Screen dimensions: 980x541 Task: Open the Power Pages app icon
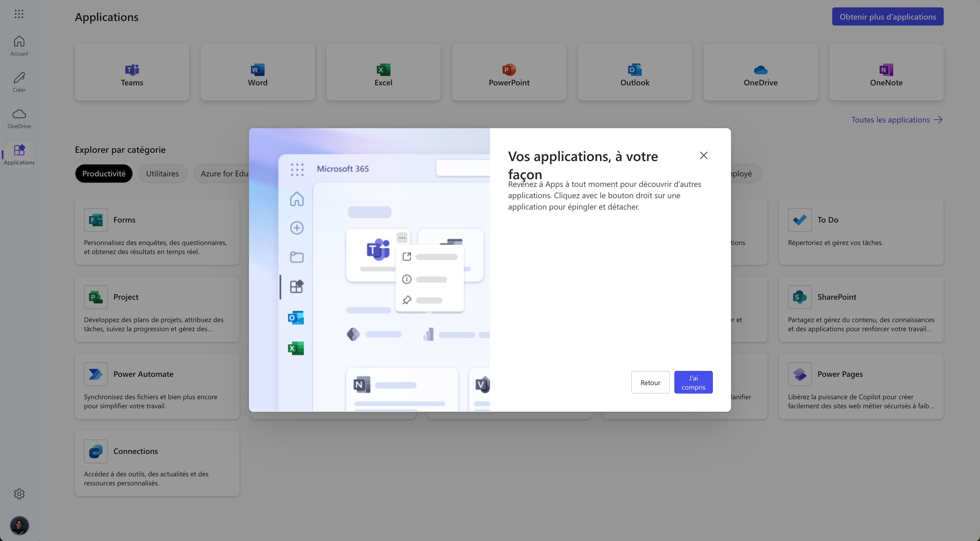click(800, 374)
